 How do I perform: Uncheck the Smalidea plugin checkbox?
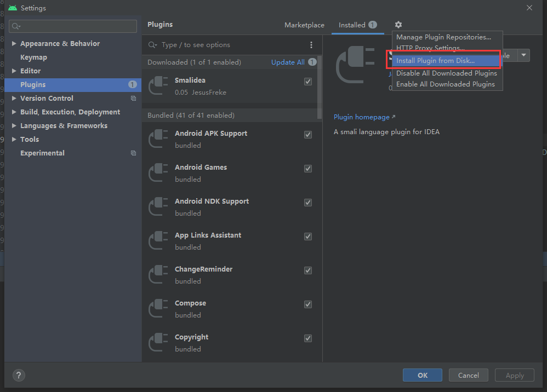click(308, 81)
